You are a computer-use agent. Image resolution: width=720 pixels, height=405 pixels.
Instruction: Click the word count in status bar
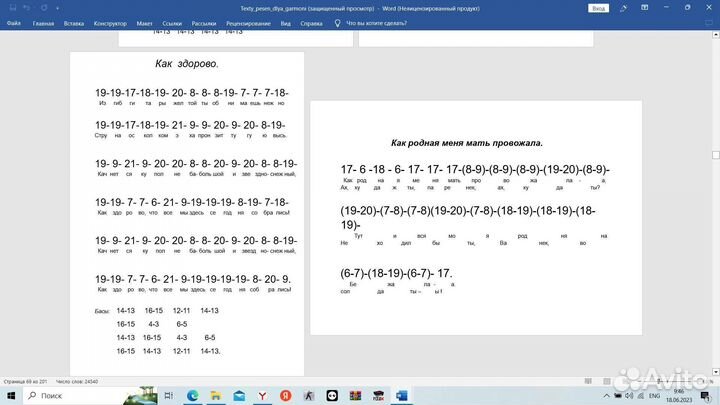75,381
